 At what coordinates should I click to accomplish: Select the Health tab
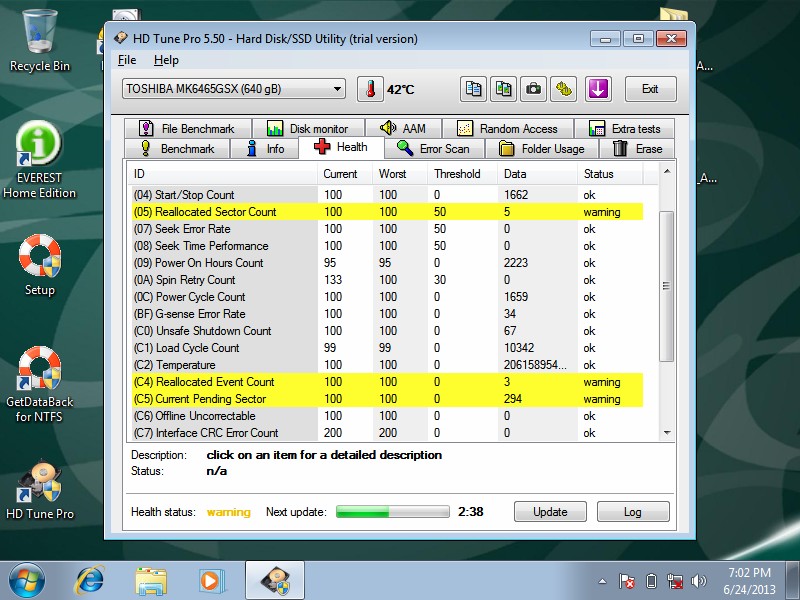click(x=341, y=147)
